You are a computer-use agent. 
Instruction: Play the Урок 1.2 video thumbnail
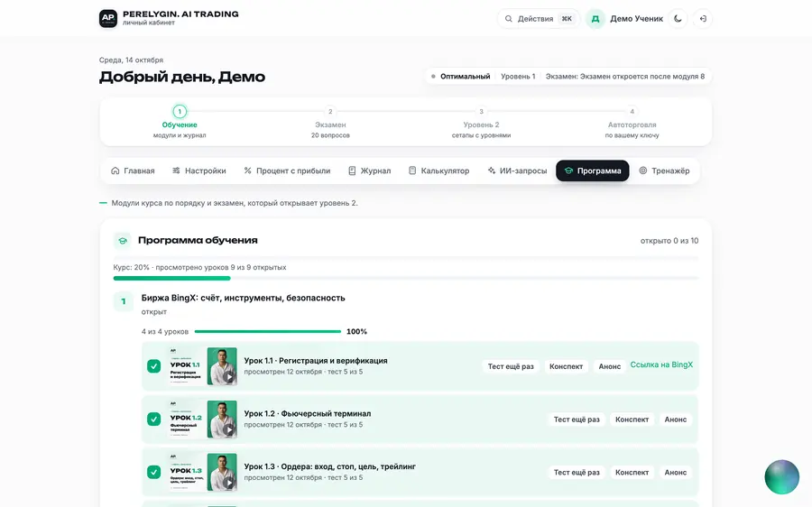(x=203, y=419)
